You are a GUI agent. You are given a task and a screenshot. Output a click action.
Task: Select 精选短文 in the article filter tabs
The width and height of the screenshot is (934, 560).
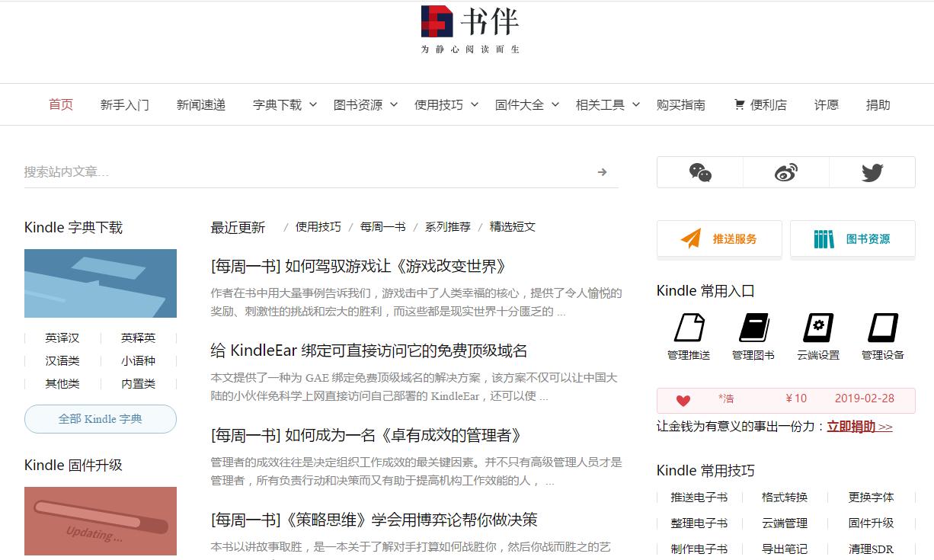[512, 226]
